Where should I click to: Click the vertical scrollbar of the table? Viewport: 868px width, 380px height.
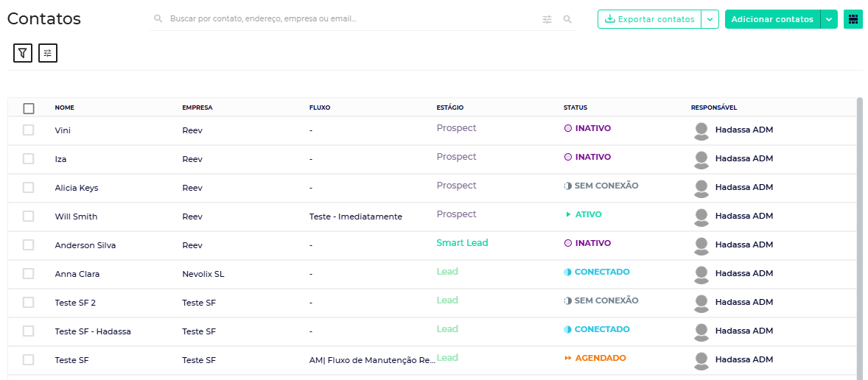click(859, 221)
